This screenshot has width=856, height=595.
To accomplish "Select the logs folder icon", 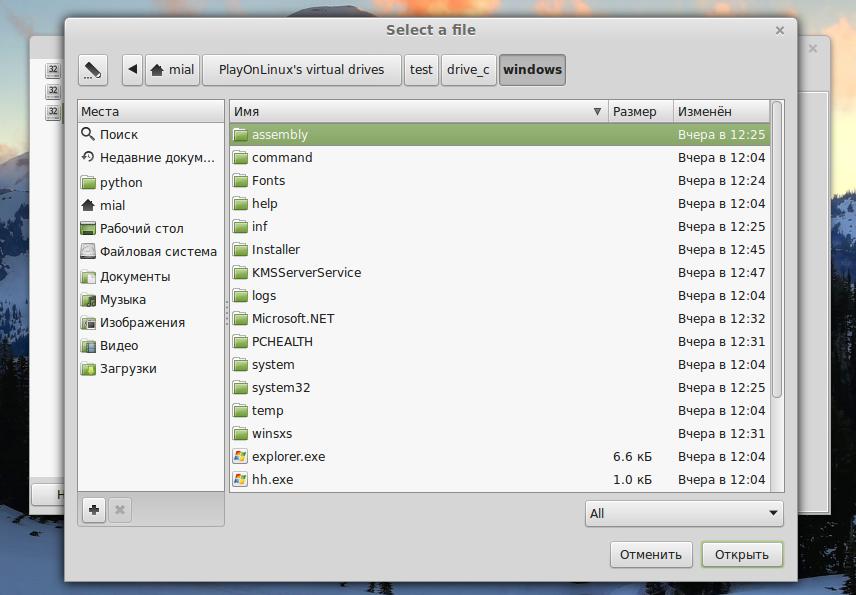I will [240, 295].
